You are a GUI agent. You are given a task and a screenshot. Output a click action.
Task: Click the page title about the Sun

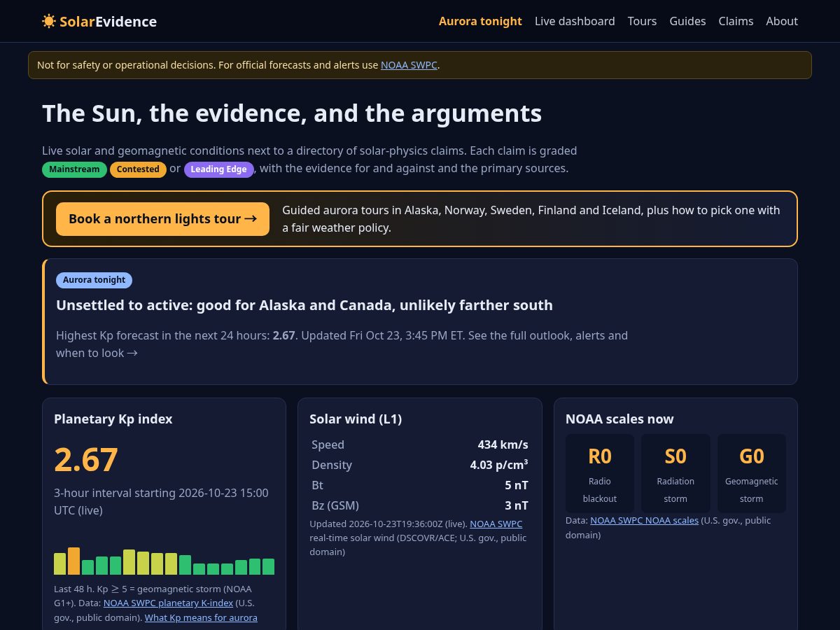pyautogui.click(x=292, y=113)
